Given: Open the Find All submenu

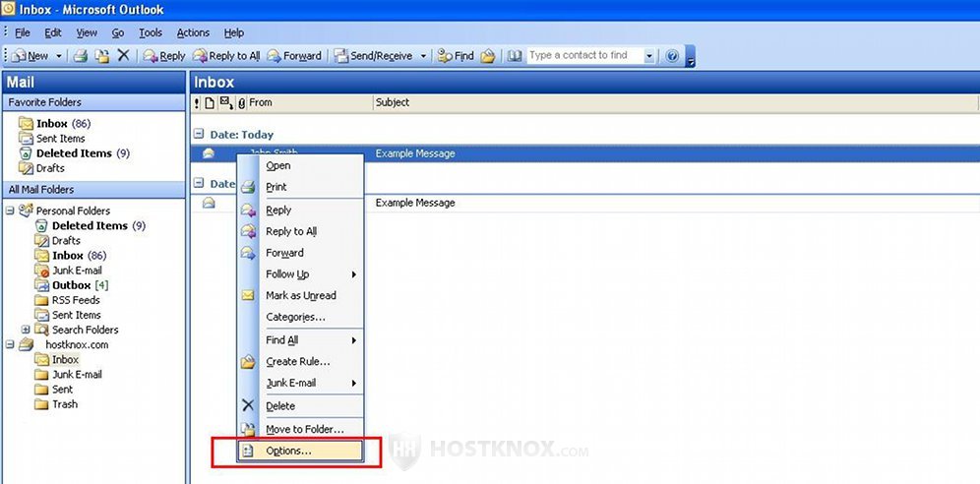Looking at the screenshot, I should 301,340.
